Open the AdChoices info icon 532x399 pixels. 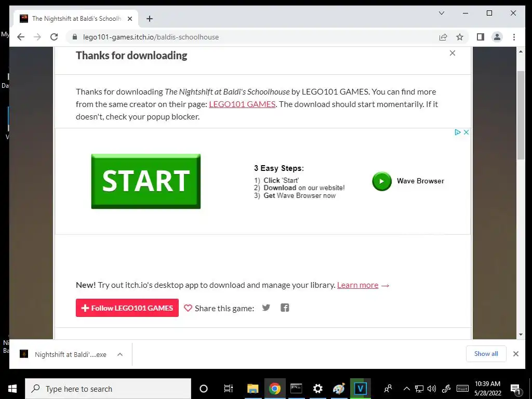(457, 132)
